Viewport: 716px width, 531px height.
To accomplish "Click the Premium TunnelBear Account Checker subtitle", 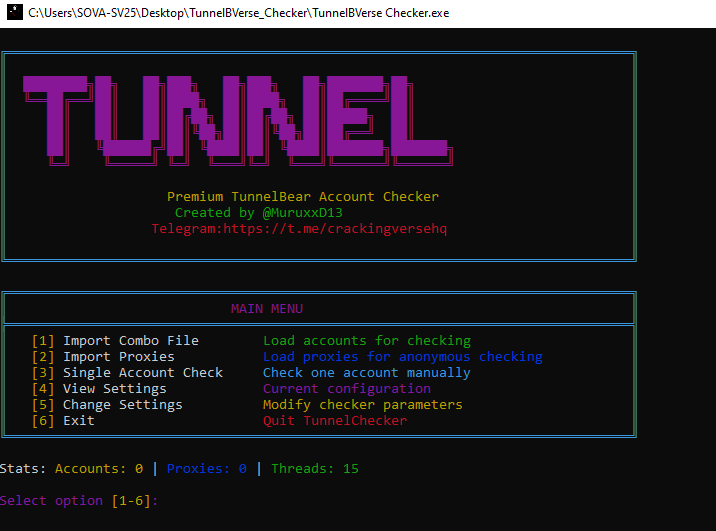I will click(302, 197).
